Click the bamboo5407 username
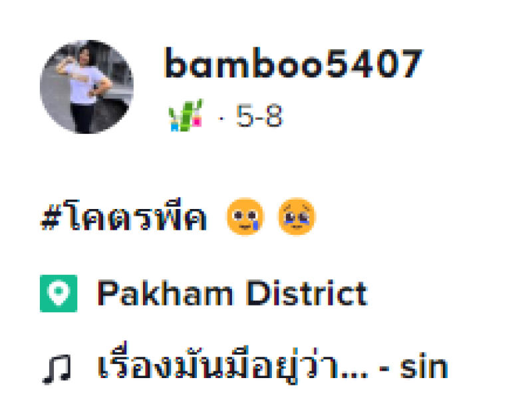This screenshot has height=418, width=532. pos(293,63)
